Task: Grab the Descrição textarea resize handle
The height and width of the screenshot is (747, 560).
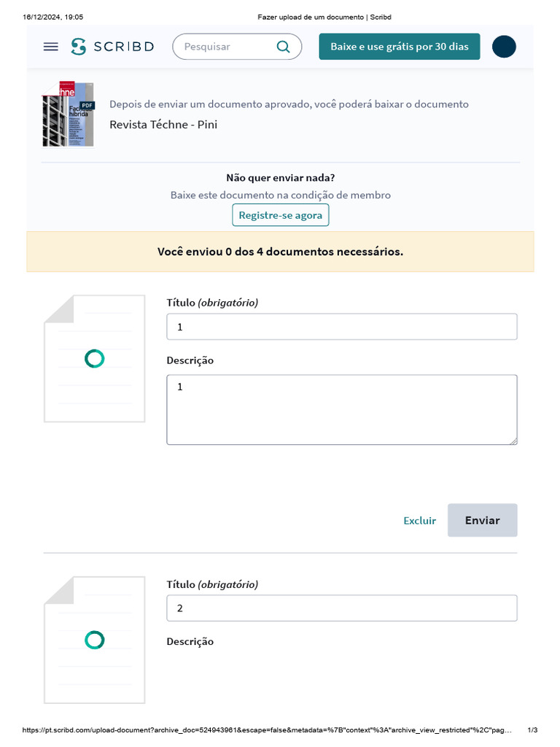Action: [514, 441]
